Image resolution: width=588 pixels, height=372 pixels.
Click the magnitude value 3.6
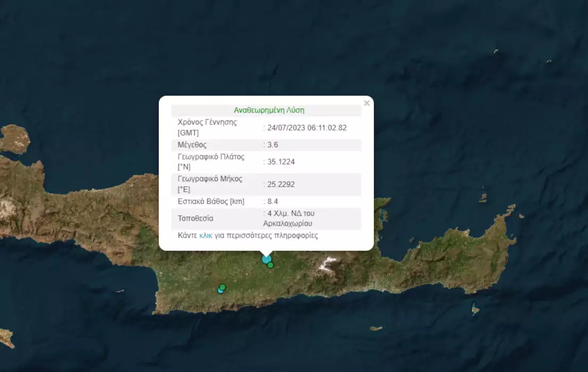point(273,145)
